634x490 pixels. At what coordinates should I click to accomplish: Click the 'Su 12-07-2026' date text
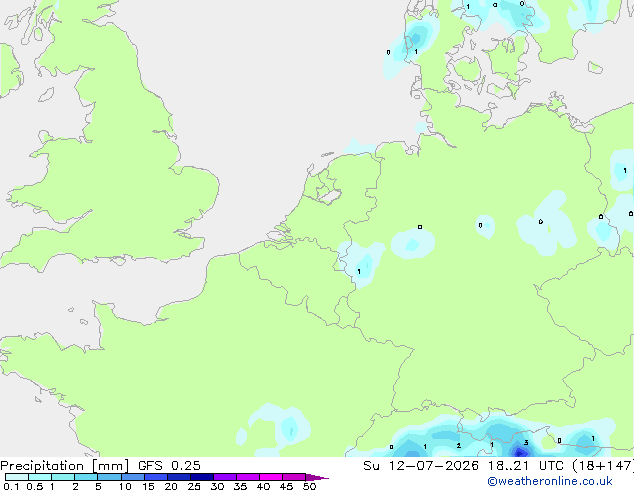[421, 466]
